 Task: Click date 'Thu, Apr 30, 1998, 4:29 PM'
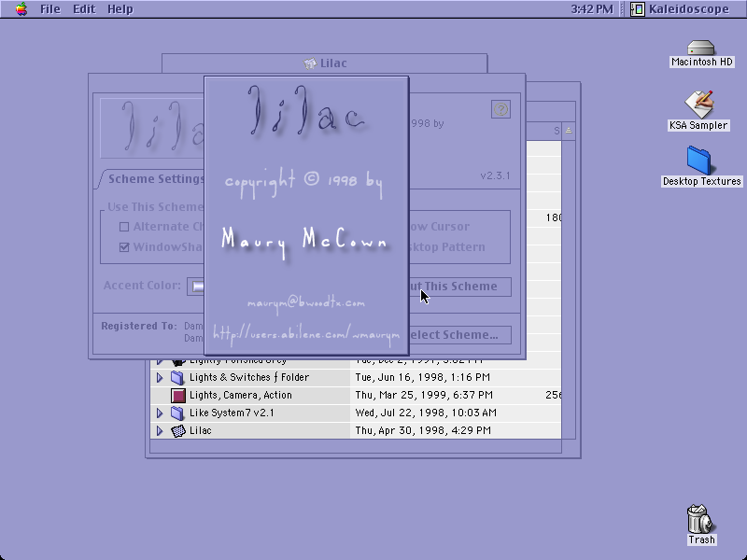(423, 430)
